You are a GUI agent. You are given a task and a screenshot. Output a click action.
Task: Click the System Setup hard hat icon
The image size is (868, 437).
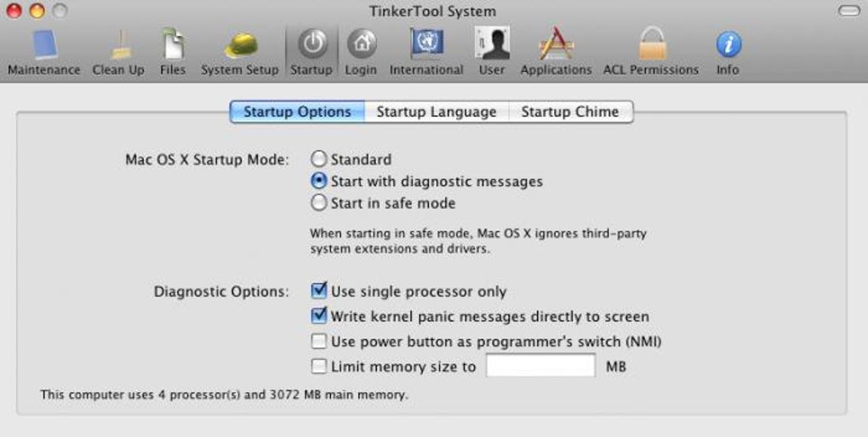[x=239, y=46]
